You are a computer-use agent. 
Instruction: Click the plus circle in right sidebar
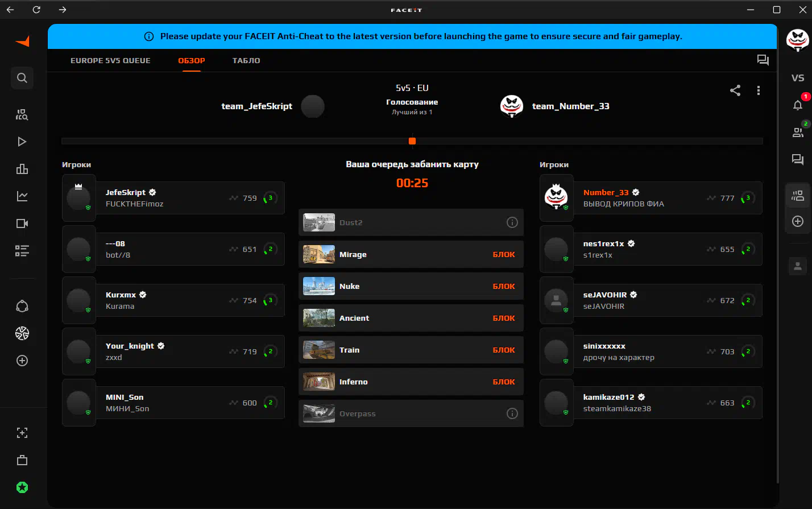pos(798,221)
